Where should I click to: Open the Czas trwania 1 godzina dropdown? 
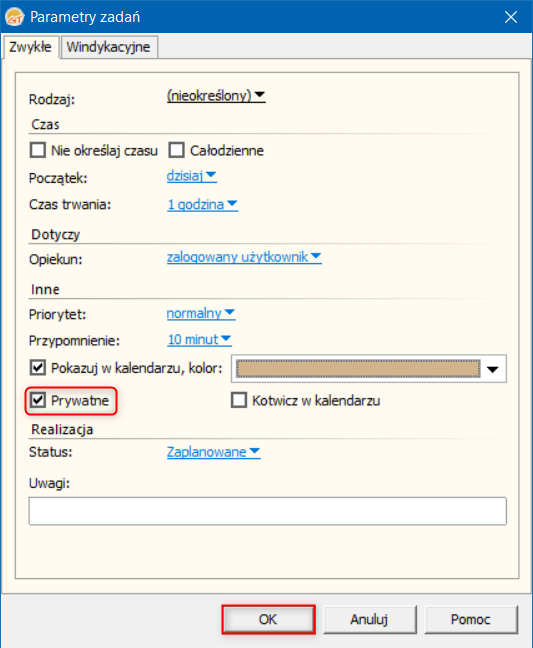202,204
